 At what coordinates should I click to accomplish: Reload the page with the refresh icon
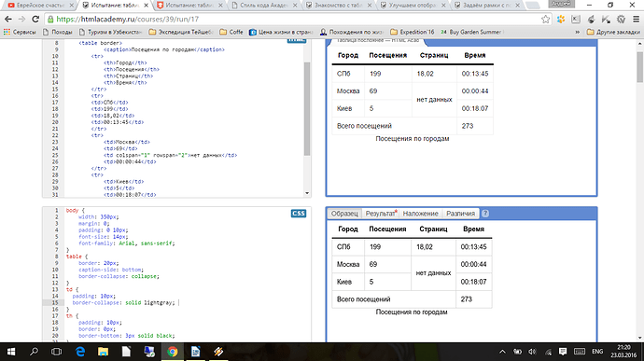35,20
